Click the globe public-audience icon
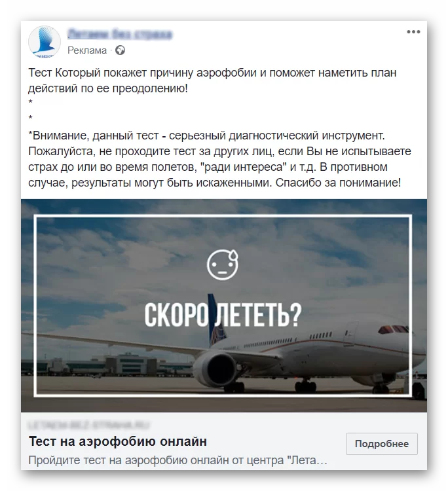Image resolution: width=448 pixels, height=491 pixels. point(120,50)
